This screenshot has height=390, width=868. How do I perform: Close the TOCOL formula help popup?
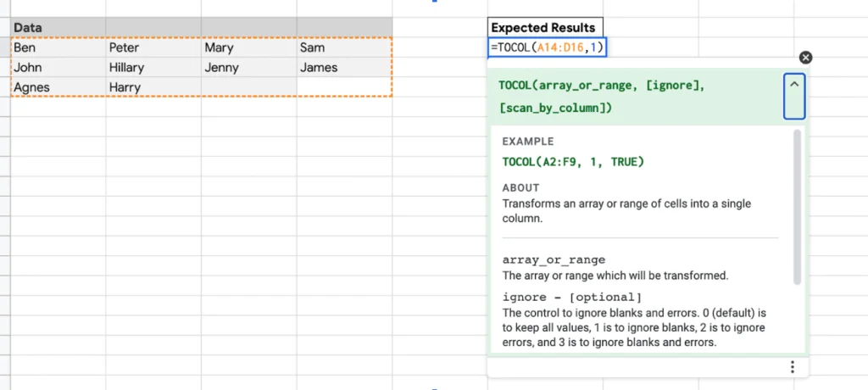pos(805,58)
